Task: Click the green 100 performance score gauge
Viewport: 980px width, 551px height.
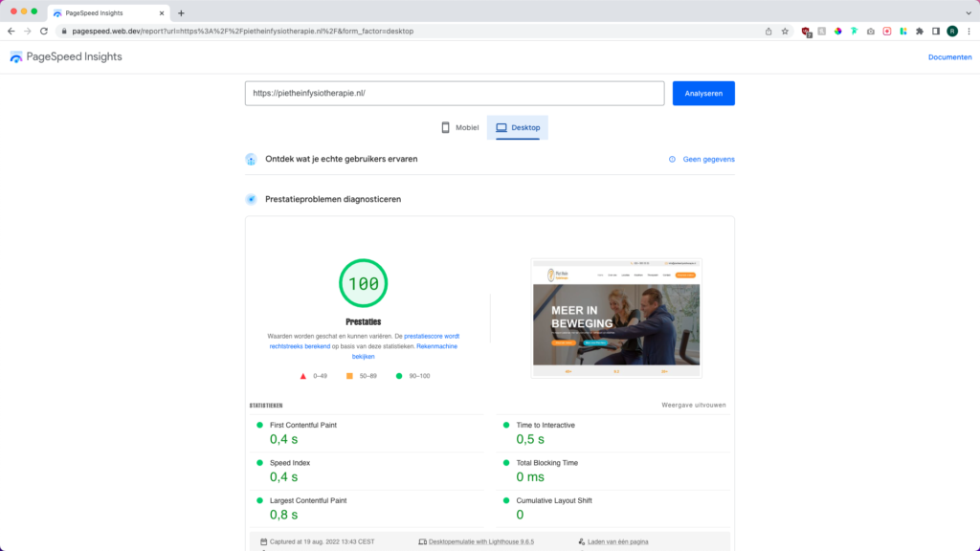Action: point(363,283)
